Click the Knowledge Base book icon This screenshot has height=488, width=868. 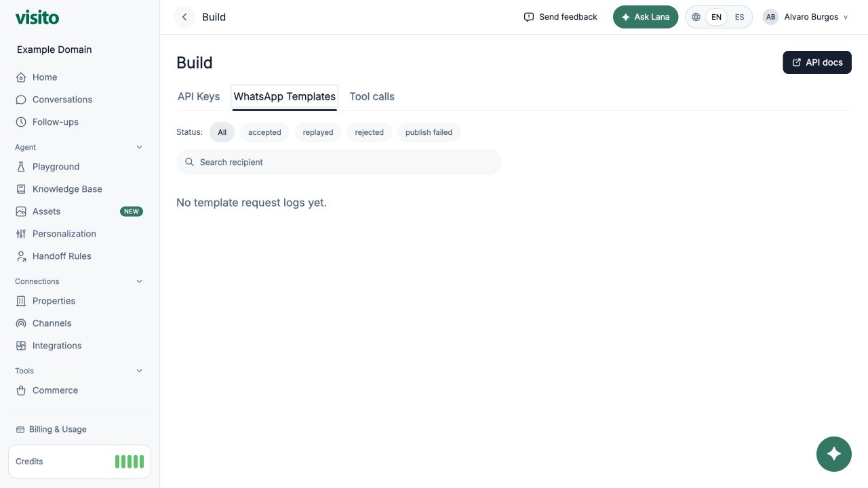[21, 189]
